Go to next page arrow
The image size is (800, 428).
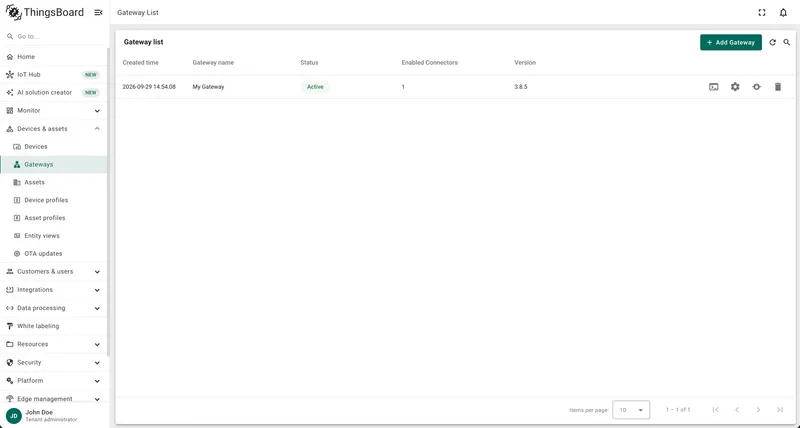coord(758,410)
